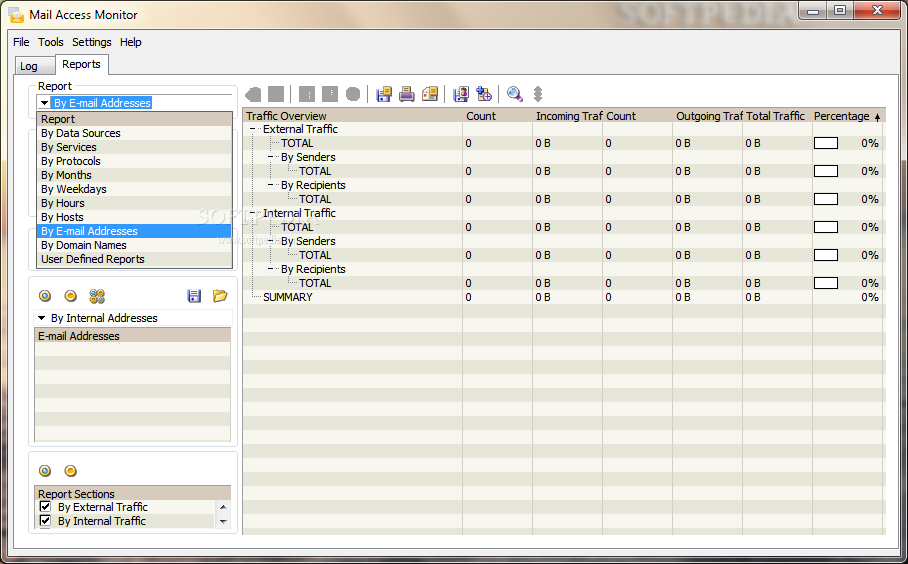The image size is (908, 564).
Task: Collapse By Recipients under Internal Traffic
Action: tap(271, 269)
